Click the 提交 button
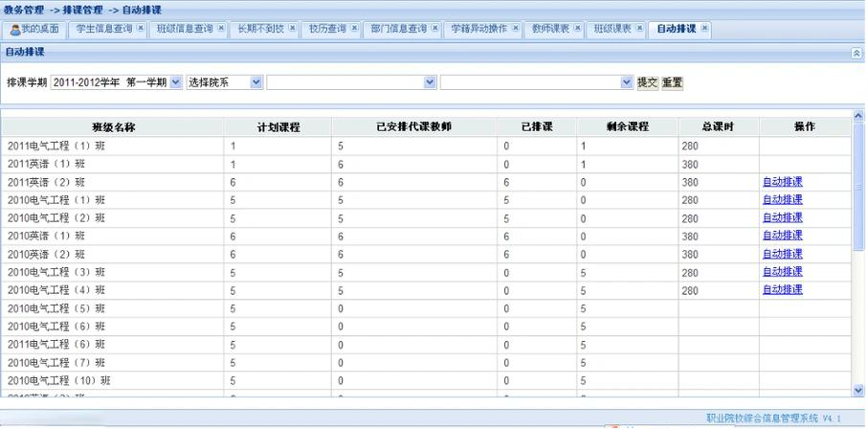 648,82
